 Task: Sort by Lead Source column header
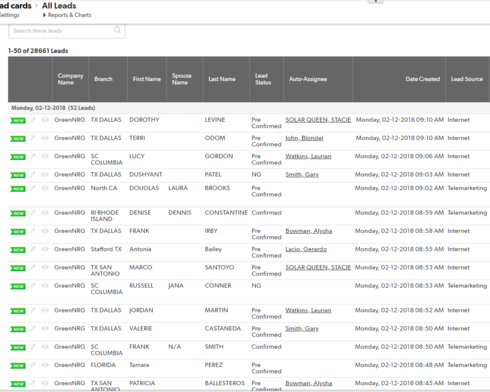coord(467,79)
